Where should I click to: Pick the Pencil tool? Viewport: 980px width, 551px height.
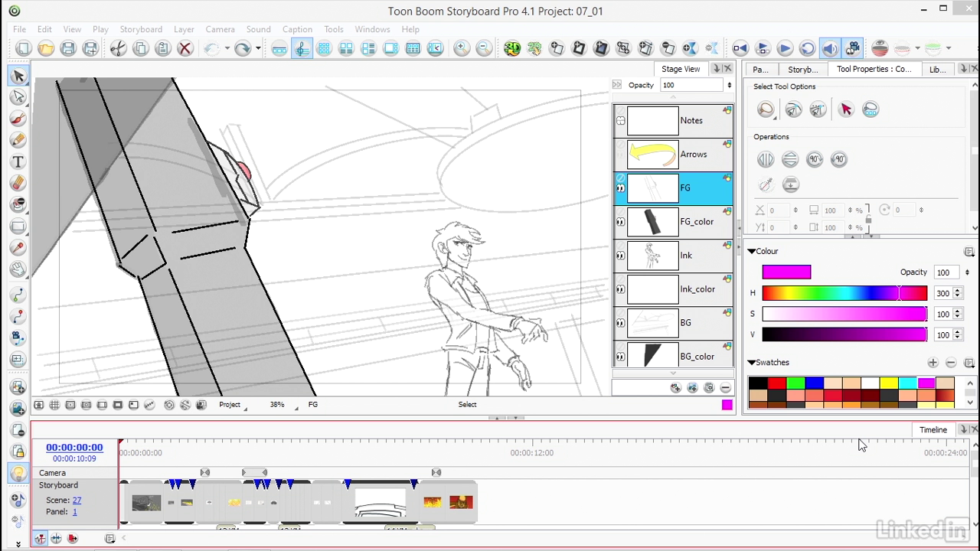pos(18,140)
